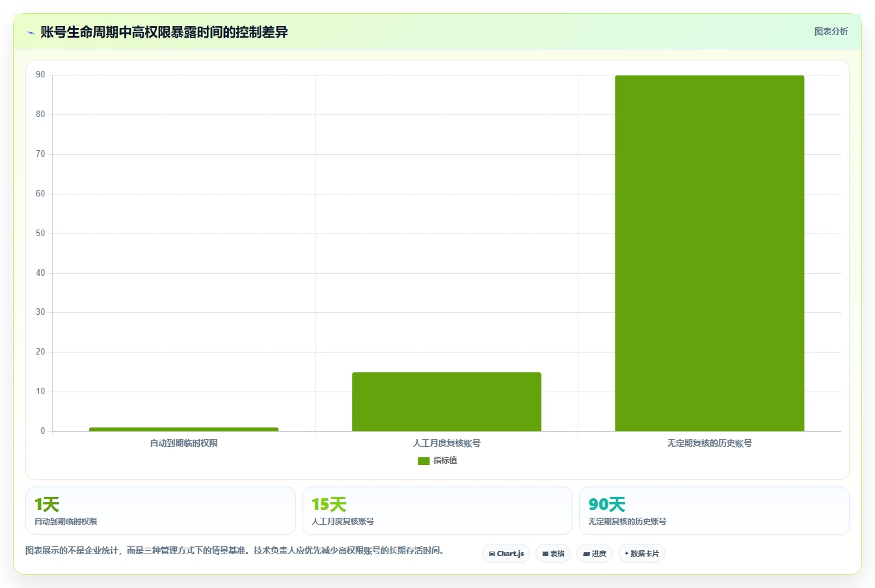Image resolution: width=875 pixels, height=588 pixels.
Task: Click the y-axis value 50
Action: (x=40, y=234)
